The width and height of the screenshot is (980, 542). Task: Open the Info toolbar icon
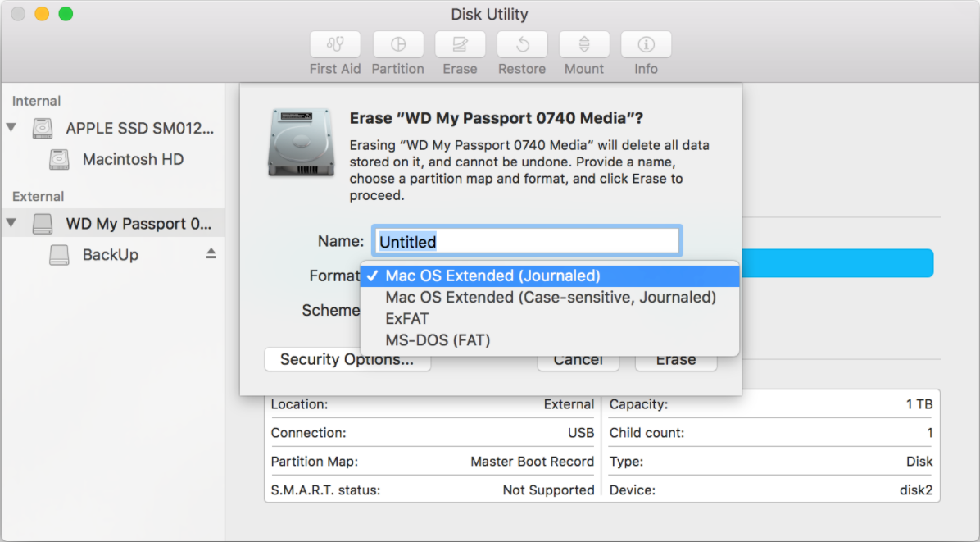tap(646, 44)
